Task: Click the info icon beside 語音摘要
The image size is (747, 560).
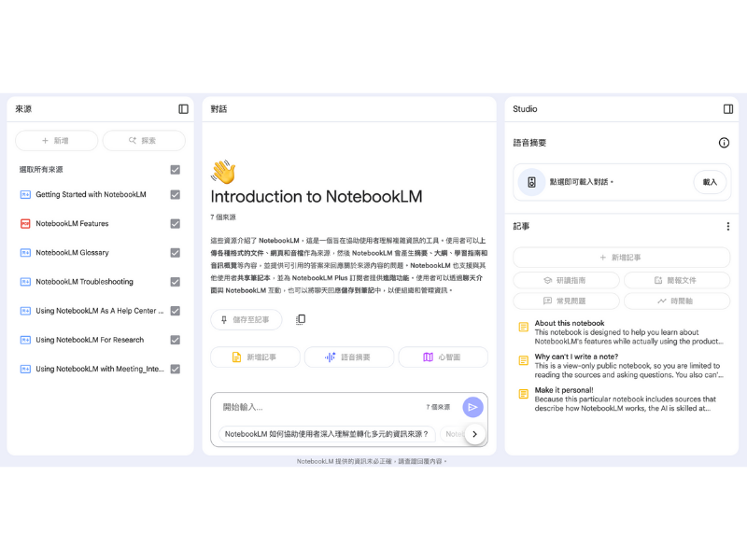Action: pos(724,143)
